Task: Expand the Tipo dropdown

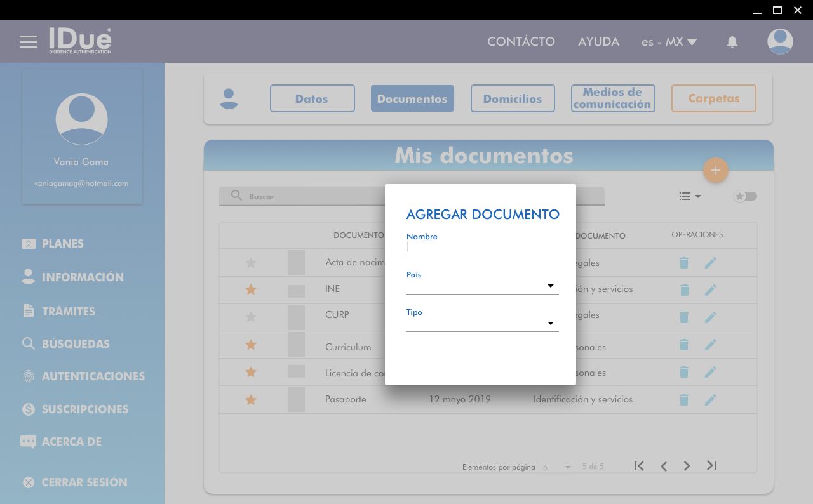Action: tap(550, 324)
